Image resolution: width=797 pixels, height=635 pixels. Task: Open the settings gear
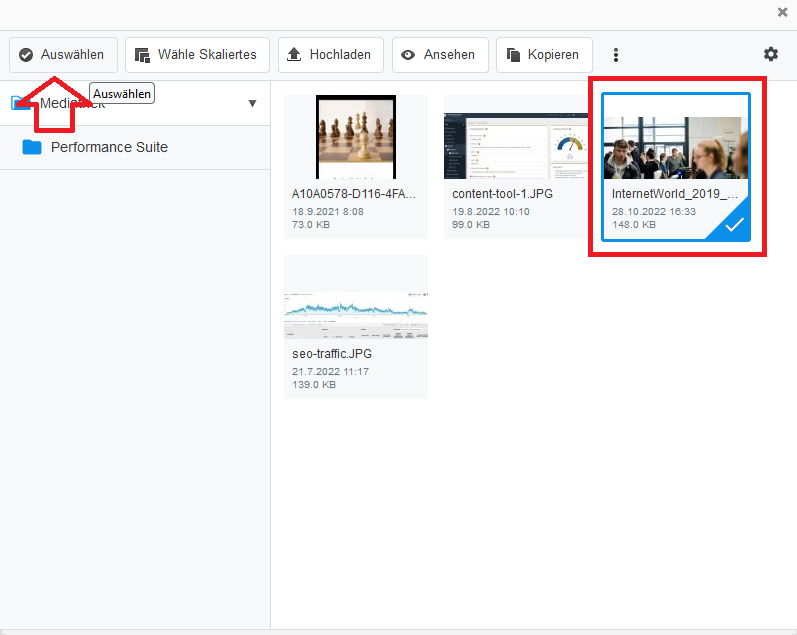771,54
